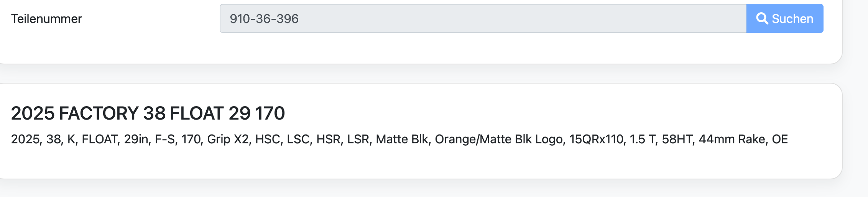Image resolution: width=868 pixels, height=197 pixels.
Task: Click the number 170 in the heading
Action: click(x=270, y=113)
